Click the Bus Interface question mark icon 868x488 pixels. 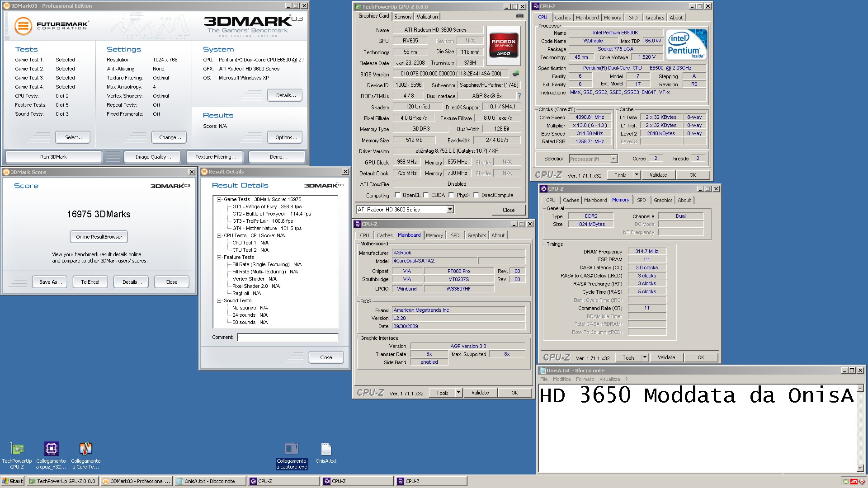pyautogui.click(x=519, y=96)
